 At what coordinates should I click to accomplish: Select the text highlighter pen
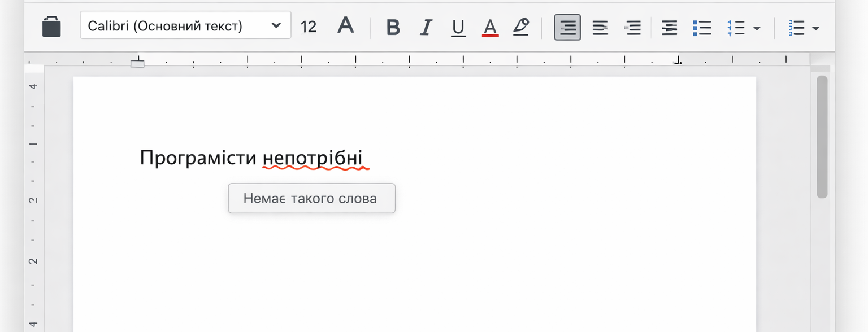pos(521,27)
